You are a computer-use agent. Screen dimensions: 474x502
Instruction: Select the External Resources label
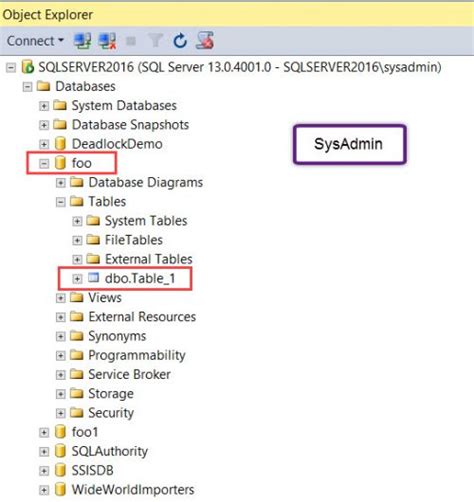click(x=142, y=317)
